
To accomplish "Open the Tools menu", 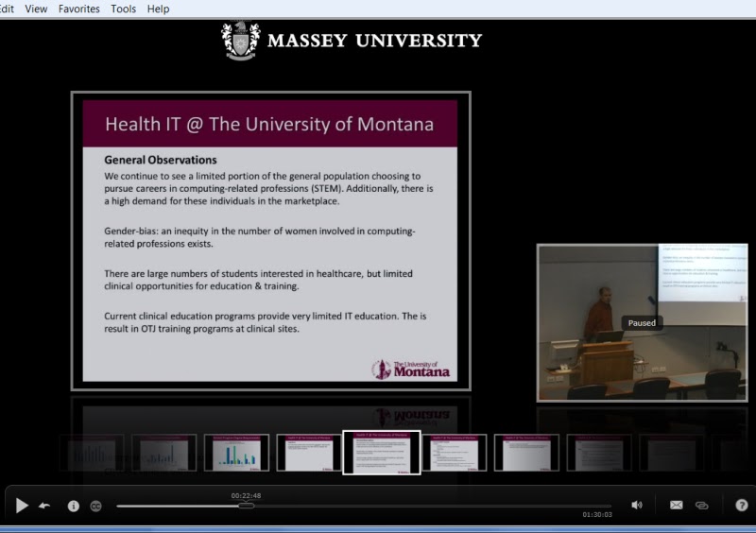I will point(124,9).
